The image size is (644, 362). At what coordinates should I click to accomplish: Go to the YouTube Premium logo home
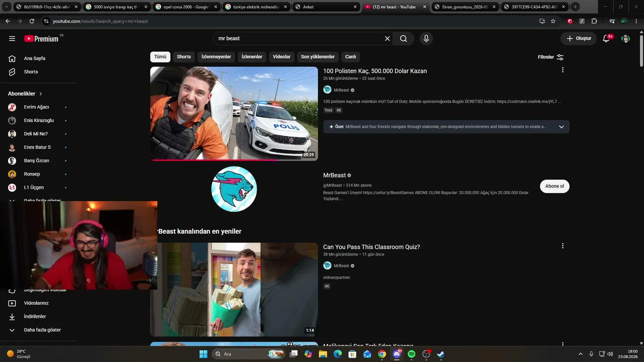point(41,39)
